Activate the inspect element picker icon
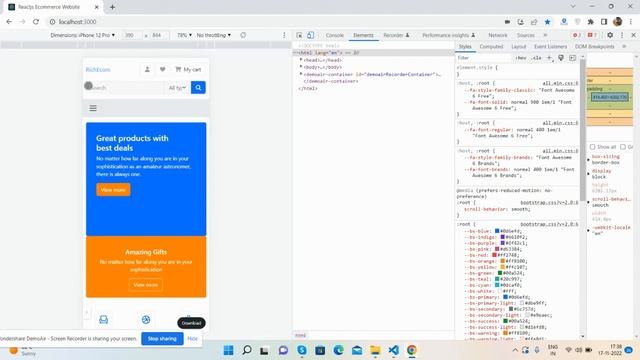 coord(299,35)
